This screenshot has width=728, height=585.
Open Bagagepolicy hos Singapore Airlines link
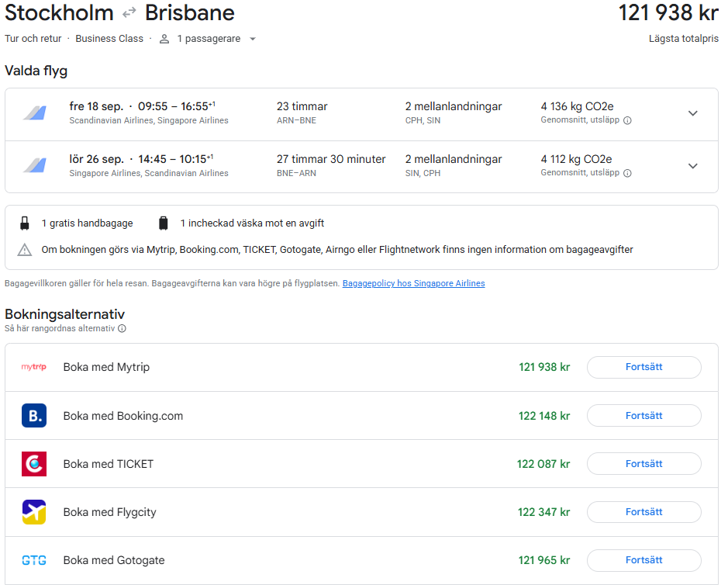414,283
